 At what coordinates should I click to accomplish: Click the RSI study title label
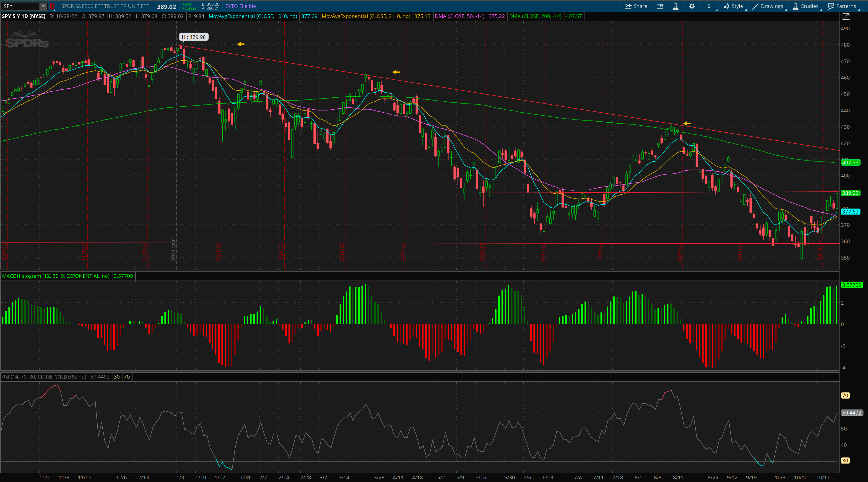(x=44, y=376)
